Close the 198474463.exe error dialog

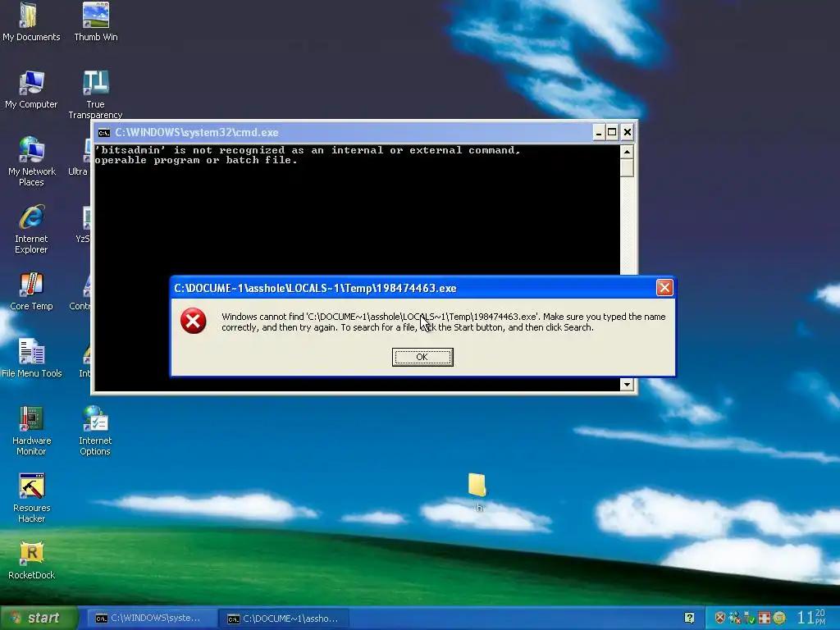pos(664,288)
